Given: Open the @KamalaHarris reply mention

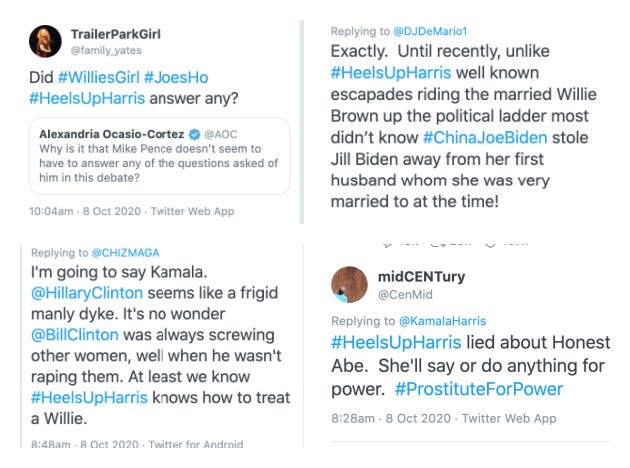Looking at the screenshot, I should [442, 321].
